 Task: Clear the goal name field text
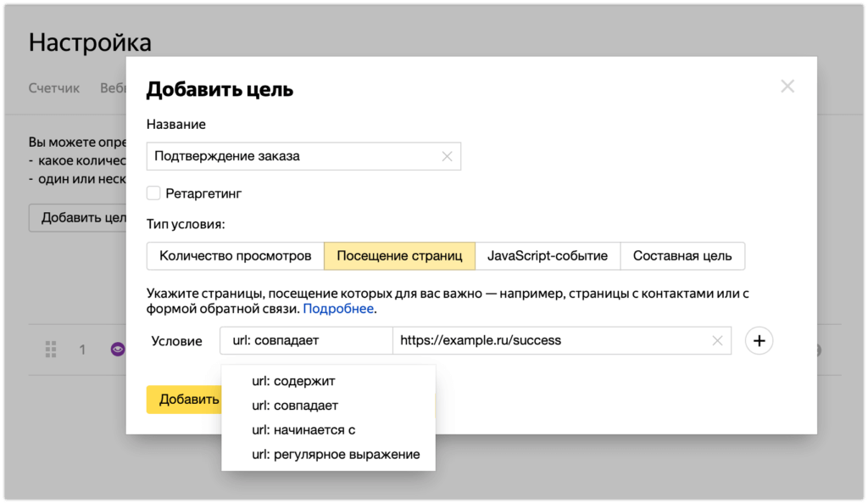coord(447,156)
